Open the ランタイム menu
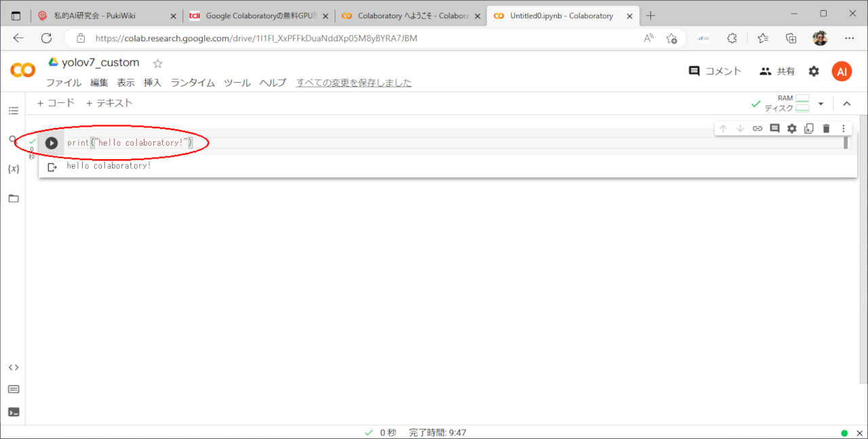868x439 pixels. tap(193, 83)
